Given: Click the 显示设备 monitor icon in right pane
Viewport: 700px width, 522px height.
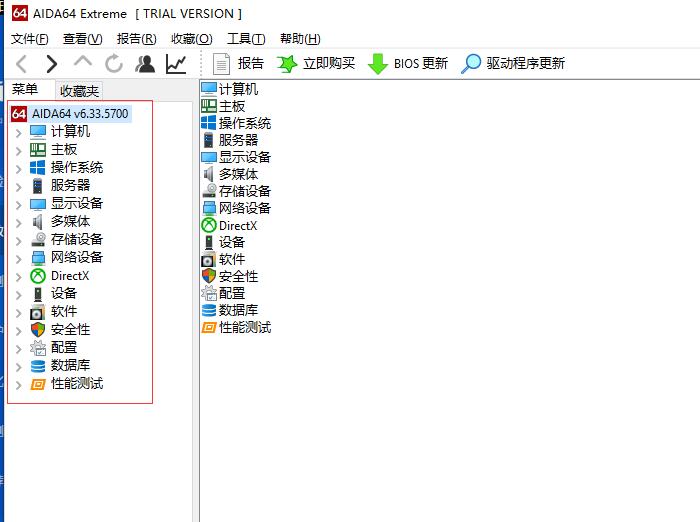Looking at the screenshot, I should click(208, 157).
